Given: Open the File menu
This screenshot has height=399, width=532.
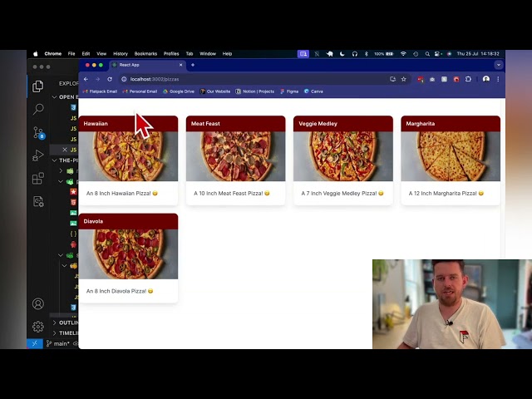Looking at the screenshot, I should click(71, 53).
